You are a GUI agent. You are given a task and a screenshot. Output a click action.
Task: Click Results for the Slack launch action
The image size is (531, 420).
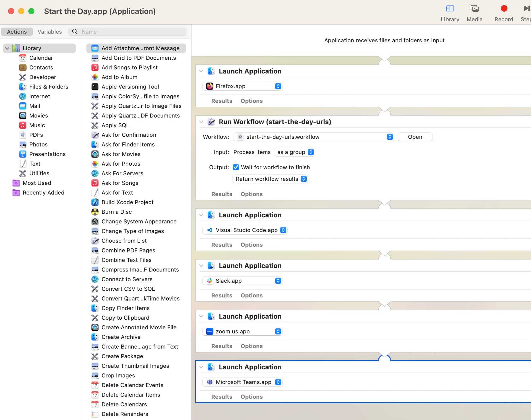[x=222, y=296]
